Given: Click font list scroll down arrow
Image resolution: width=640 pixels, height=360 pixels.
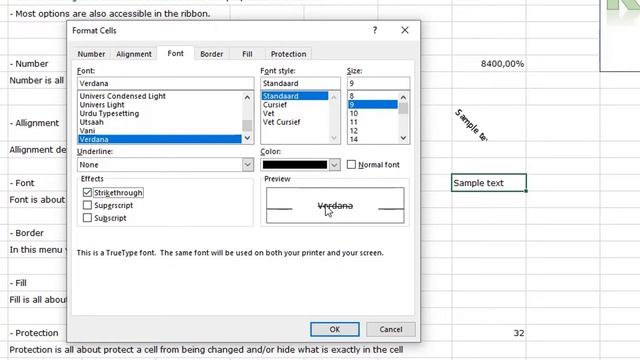Looking at the screenshot, I should [247, 138].
